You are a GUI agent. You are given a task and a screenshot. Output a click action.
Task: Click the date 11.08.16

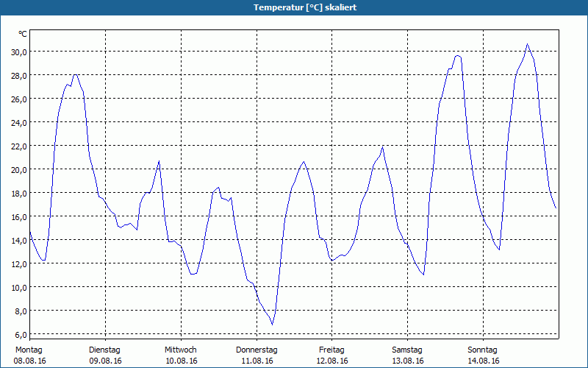[x=257, y=361]
